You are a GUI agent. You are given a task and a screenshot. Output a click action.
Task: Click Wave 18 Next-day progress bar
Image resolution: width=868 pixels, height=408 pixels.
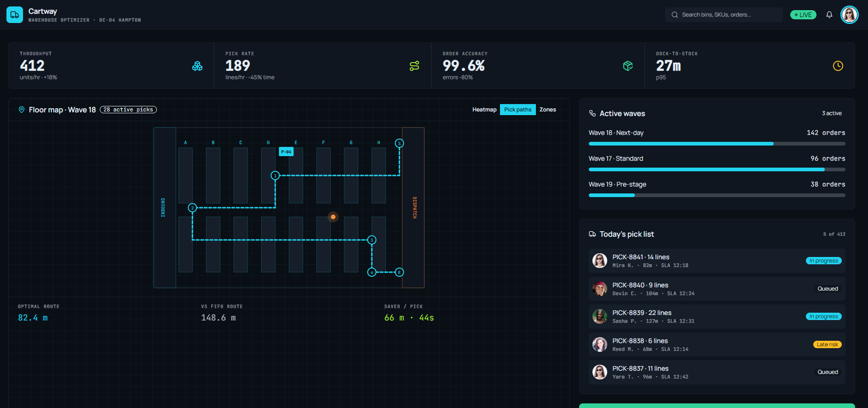coord(717,144)
